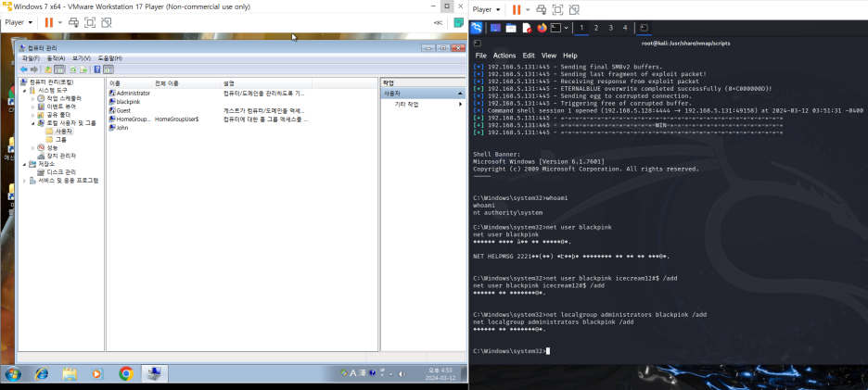Select the Administrator user row
The height and width of the screenshot is (390, 868).
[x=130, y=94]
